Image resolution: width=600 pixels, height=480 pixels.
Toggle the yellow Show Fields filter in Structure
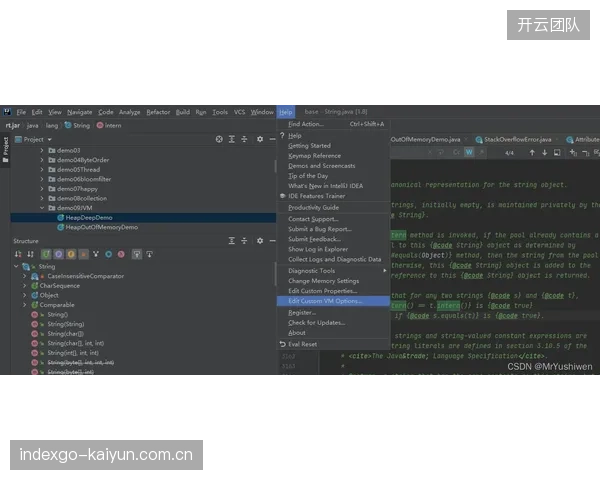(x=71, y=254)
